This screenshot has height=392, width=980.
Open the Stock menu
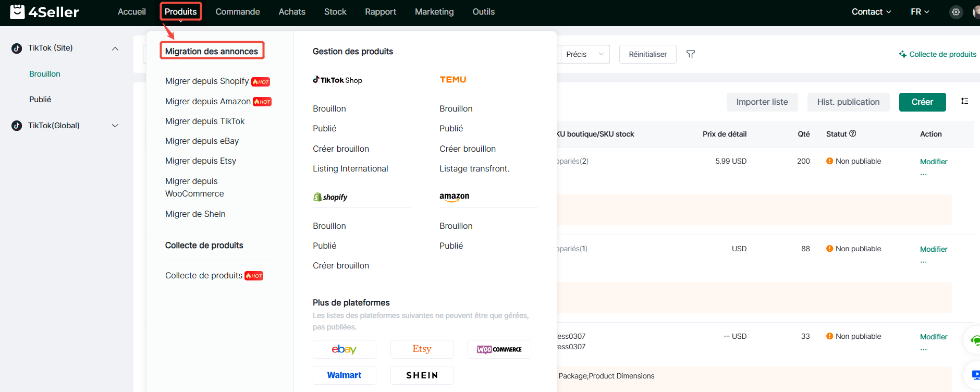(x=335, y=11)
